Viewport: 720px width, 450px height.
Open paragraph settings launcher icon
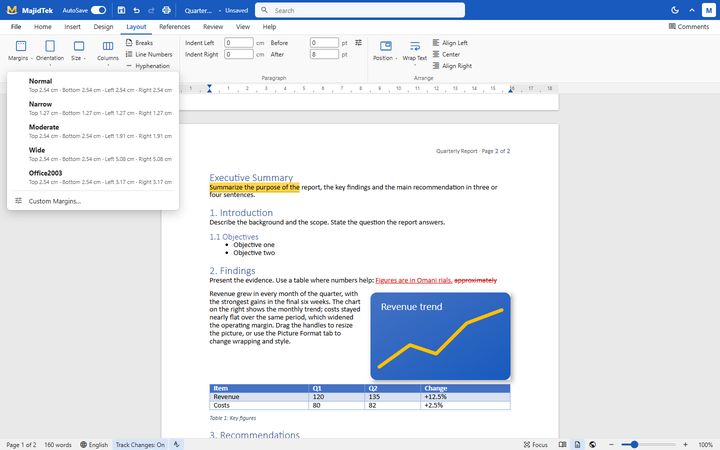(x=358, y=43)
